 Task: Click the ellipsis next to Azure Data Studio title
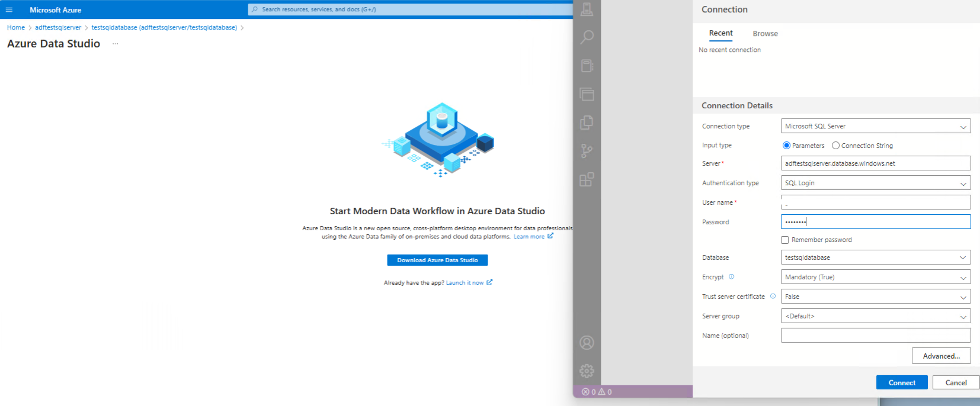(x=115, y=44)
